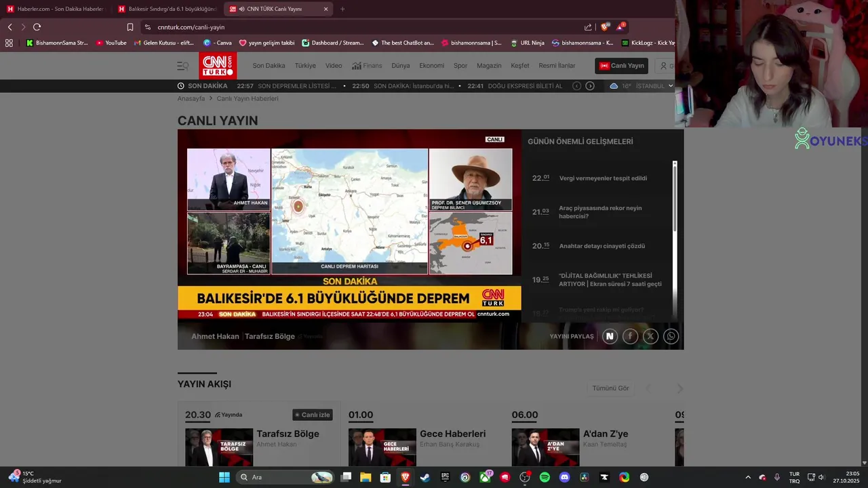Open the yayın gelişim takibi bookmark
Viewport: 868px width, 488px height.
pyautogui.click(x=267, y=43)
